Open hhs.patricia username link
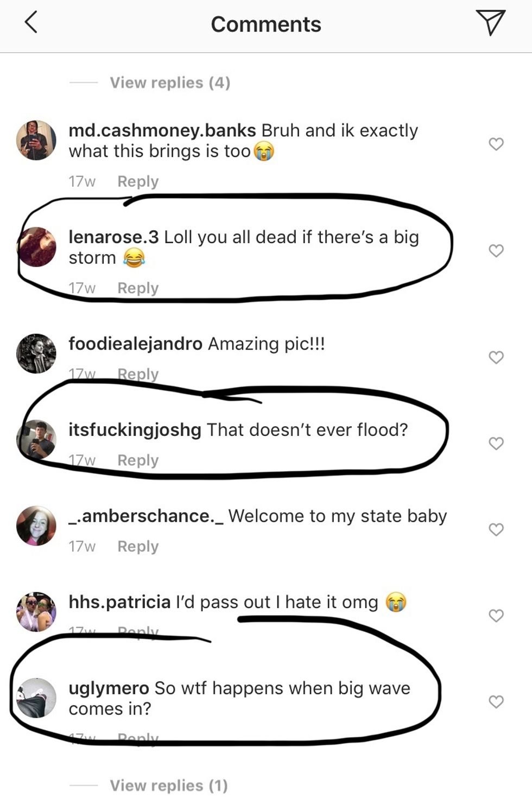This screenshot has width=532, height=804. point(119,602)
